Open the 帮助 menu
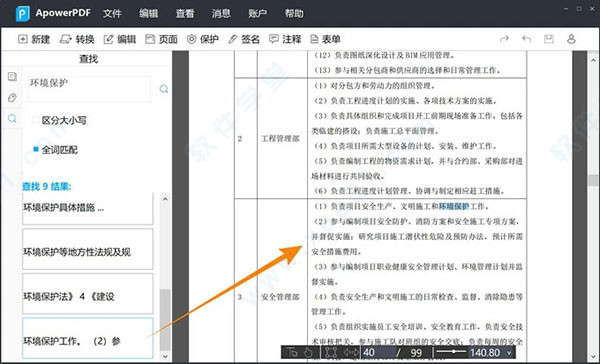Image resolution: width=600 pixels, height=364 pixels. tap(294, 14)
